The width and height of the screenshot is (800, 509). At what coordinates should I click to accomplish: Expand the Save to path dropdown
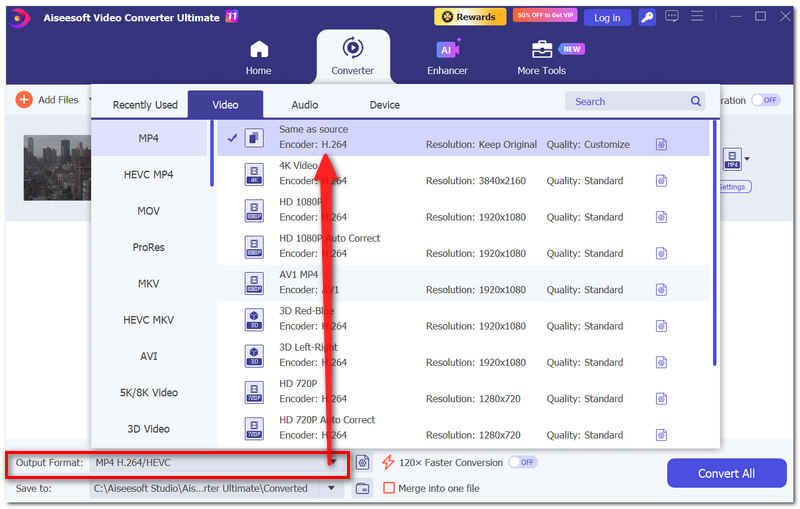pos(331,488)
